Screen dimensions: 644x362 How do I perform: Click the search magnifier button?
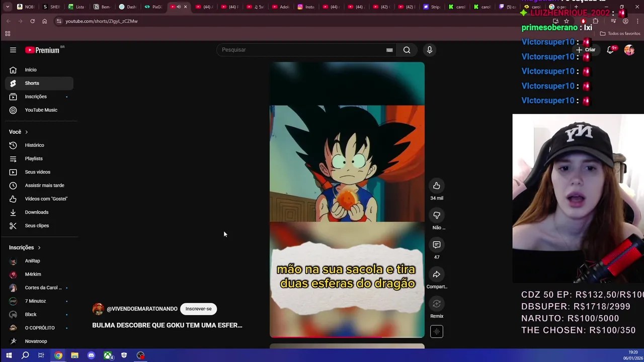pos(407,50)
